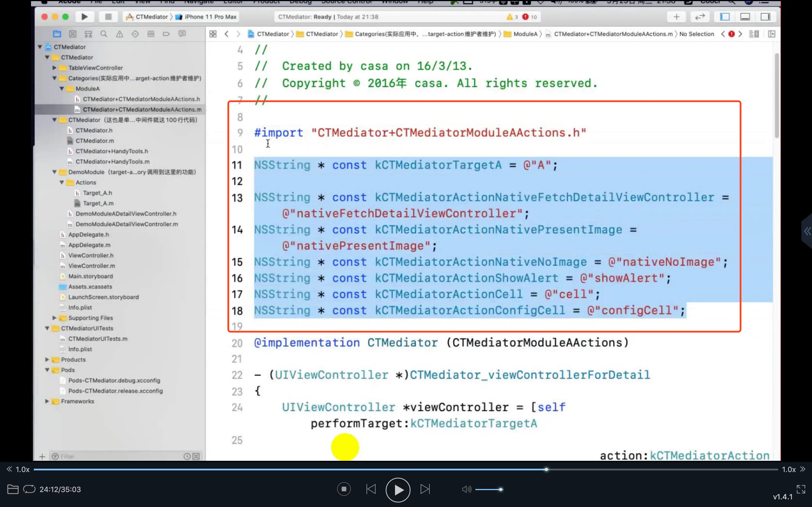The image size is (812, 507).
Task: Open CTMediator.m in the navigator
Action: tap(95, 141)
